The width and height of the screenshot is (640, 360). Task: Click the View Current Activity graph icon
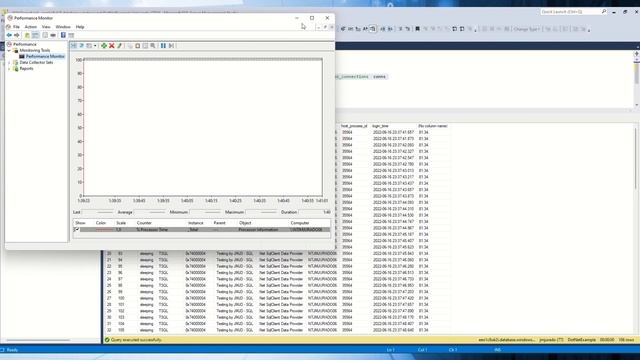[x=74, y=46]
